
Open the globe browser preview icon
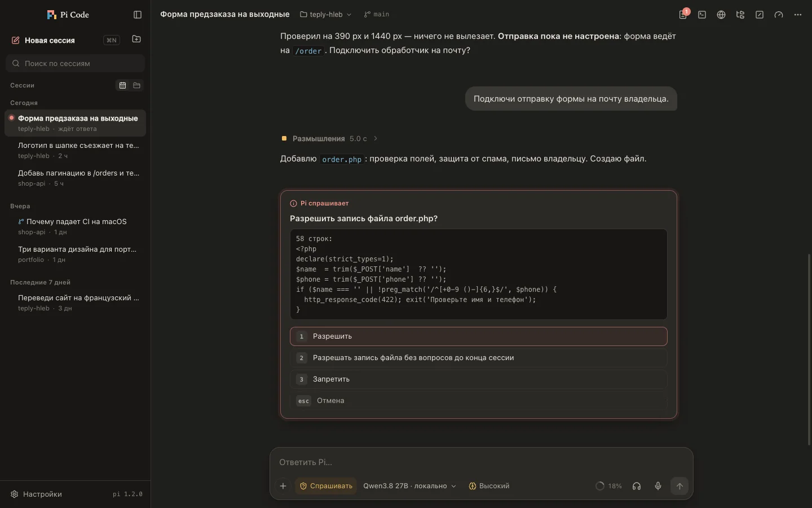tap(721, 15)
